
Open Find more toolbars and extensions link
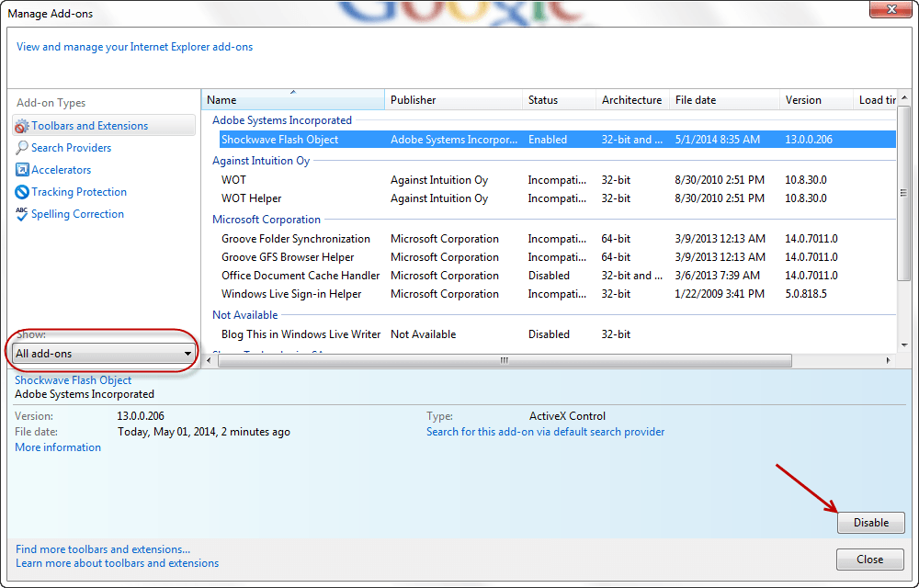pyautogui.click(x=103, y=549)
